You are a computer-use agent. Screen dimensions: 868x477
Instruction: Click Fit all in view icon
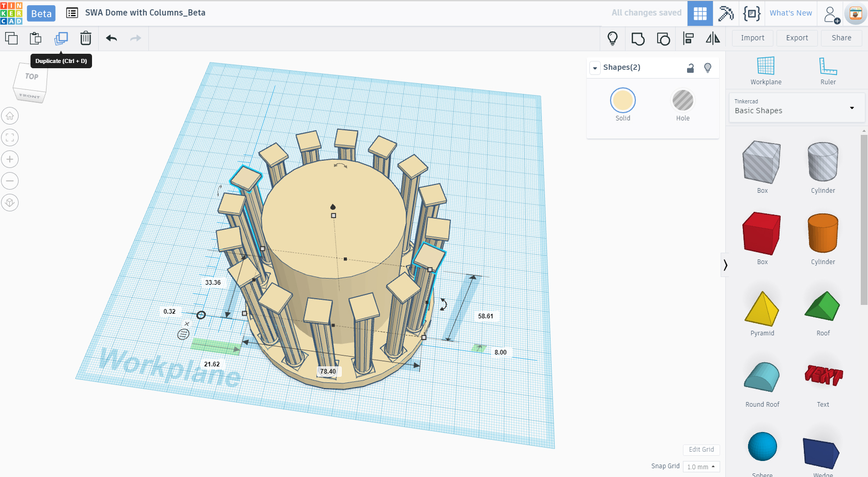[10, 137]
